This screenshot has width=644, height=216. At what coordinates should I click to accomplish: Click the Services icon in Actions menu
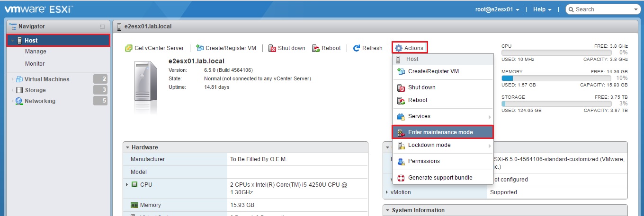[401, 116]
